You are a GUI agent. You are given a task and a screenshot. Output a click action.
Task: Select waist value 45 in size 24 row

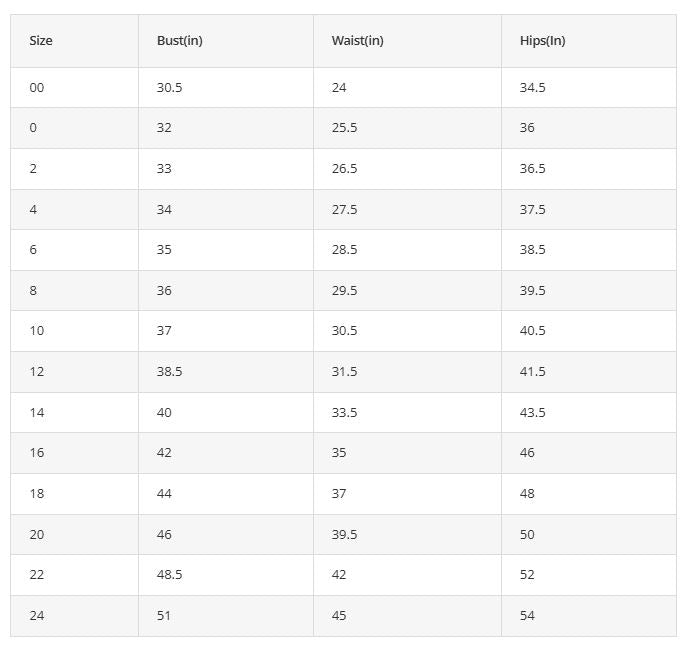tap(339, 616)
